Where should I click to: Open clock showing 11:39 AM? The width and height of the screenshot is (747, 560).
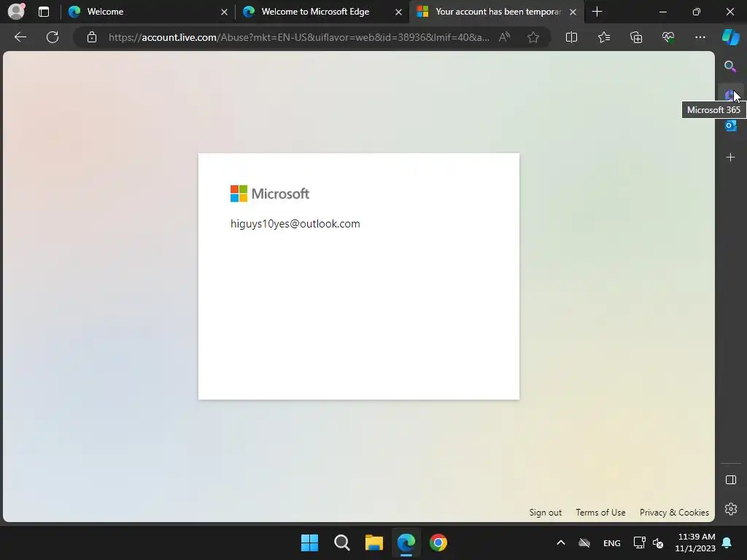pyautogui.click(x=695, y=542)
